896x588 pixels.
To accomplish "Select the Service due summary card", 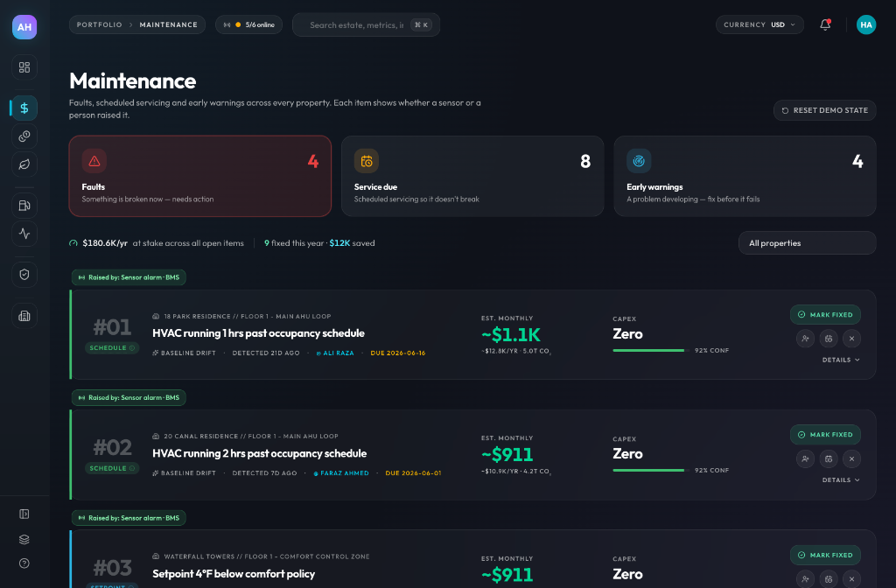I will click(x=472, y=176).
